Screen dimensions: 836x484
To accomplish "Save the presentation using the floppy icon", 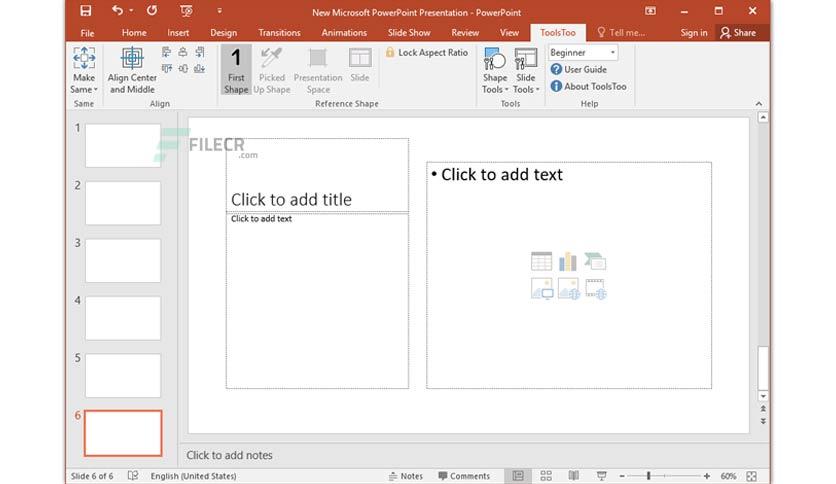I will 85,11.
